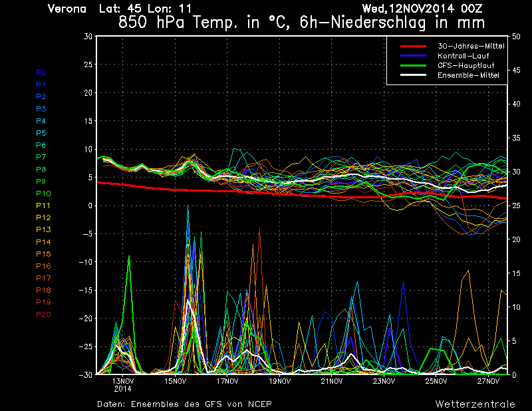The width and height of the screenshot is (532, 411).
Task: Click the 15NOV x-axis date label
Action: pyautogui.click(x=175, y=381)
